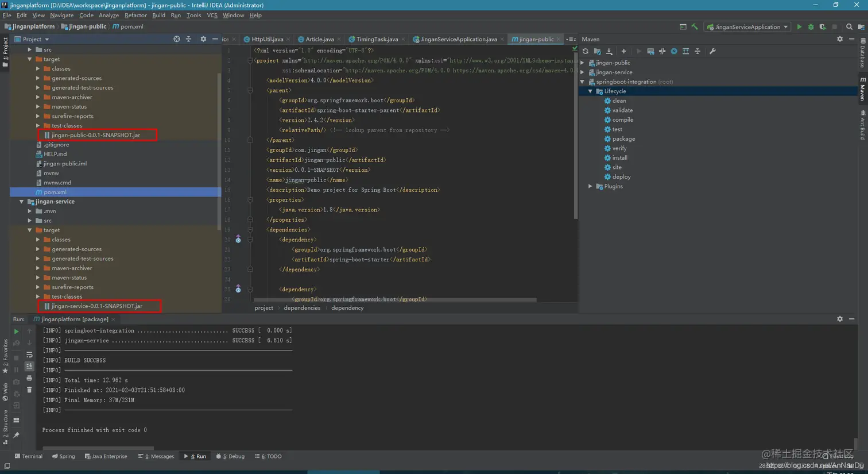Toggle scroll to end in console
Viewport: 868px width, 474px height.
tap(29, 367)
